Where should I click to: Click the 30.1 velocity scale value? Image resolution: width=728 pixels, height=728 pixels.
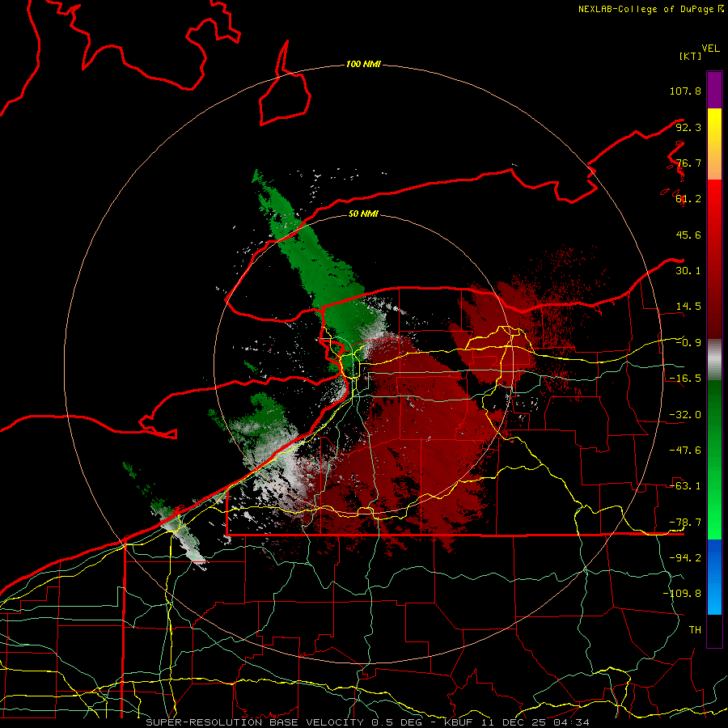(x=688, y=271)
